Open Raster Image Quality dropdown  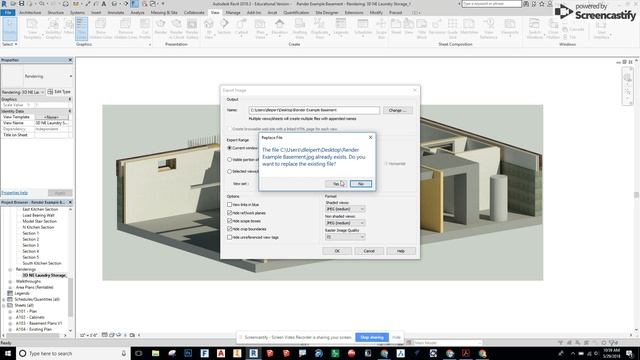point(345,237)
